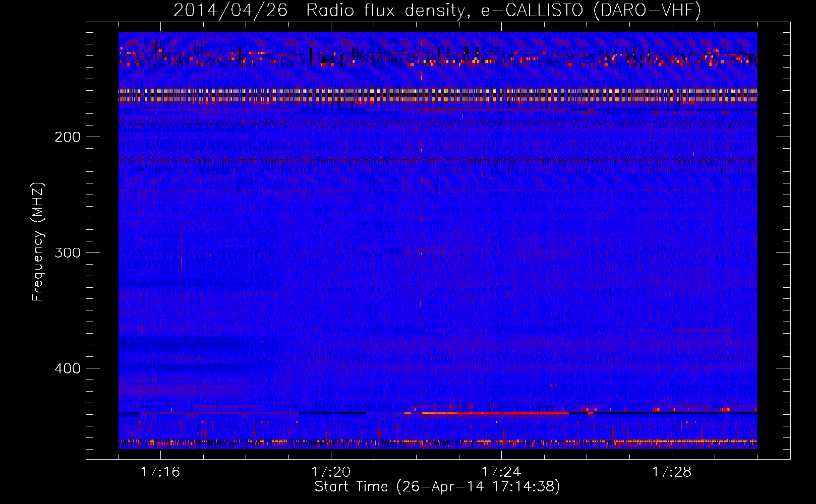Click the long red emission streak near 440 MHz
This screenshot has width=816, height=504.
pyautogui.click(x=495, y=413)
